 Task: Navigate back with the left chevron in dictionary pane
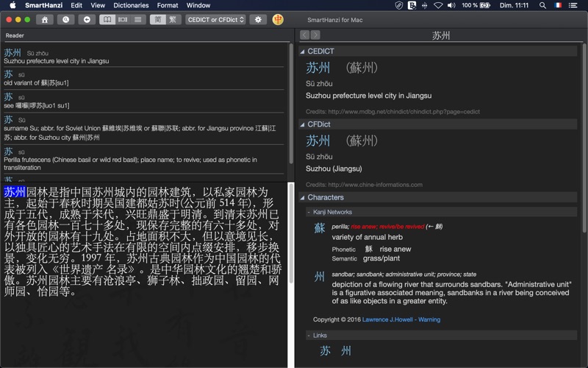tap(304, 35)
